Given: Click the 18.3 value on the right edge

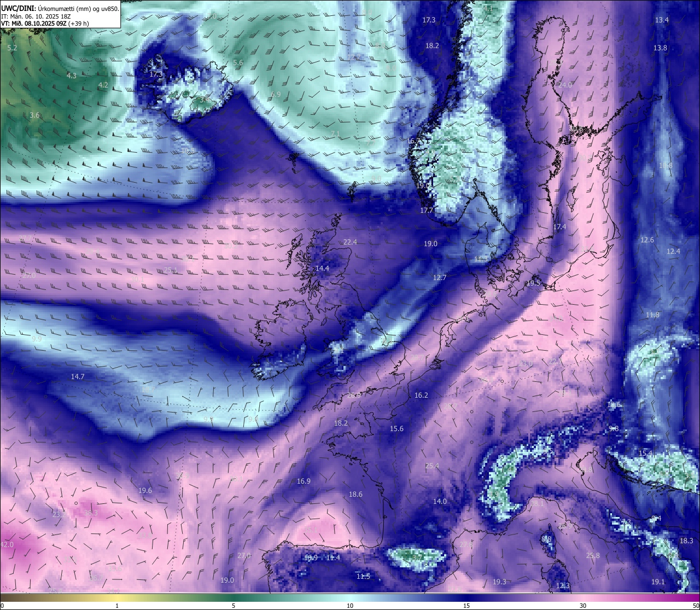Looking at the screenshot, I should point(686,541).
